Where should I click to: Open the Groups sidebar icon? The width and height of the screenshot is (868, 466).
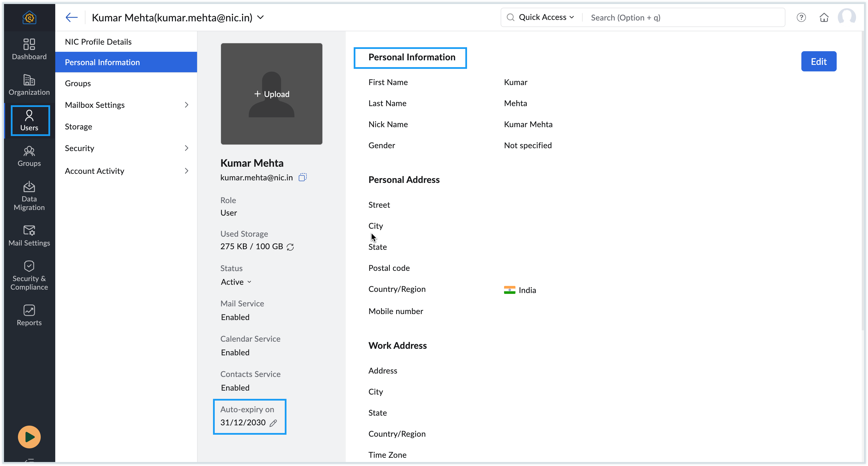29,156
